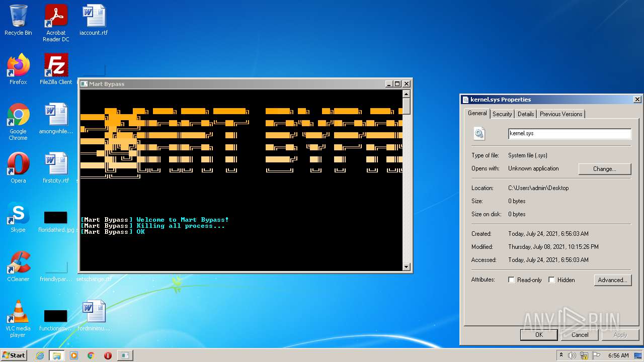
Task: Open Windows Media Player taskbar icon
Action: coord(74,355)
